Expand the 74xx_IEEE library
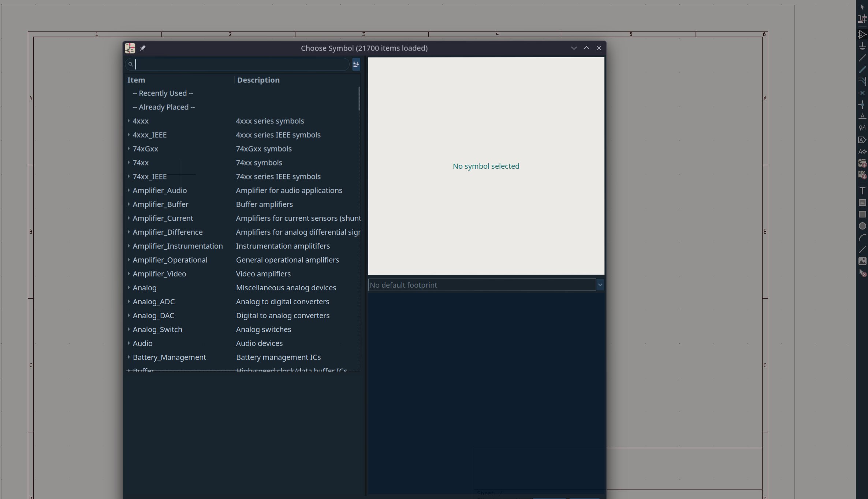 128,176
